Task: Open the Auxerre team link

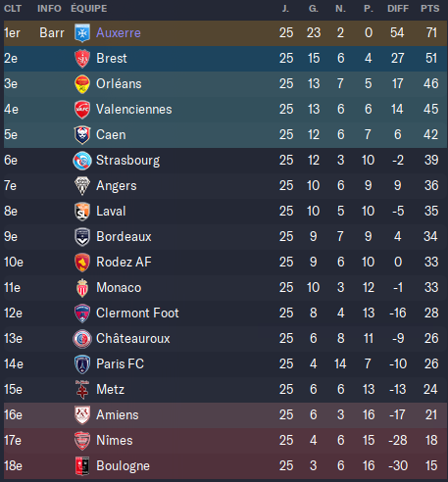Action: pos(119,32)
